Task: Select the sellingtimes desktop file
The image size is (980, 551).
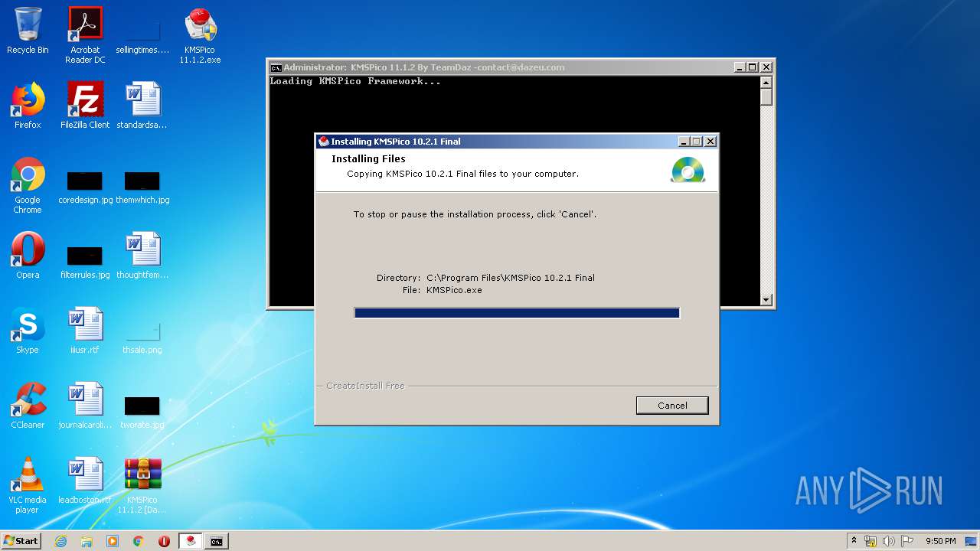Action: point(142,35)
